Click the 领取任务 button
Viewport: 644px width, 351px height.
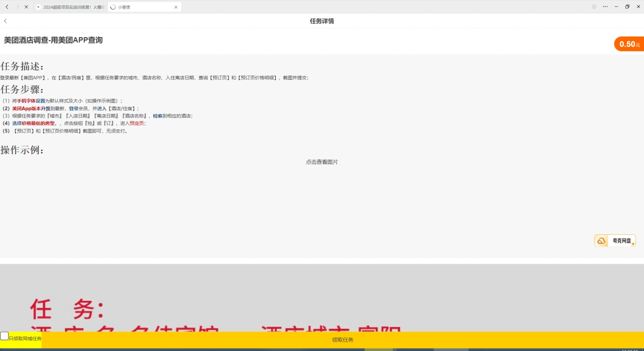tap(343, 340)
